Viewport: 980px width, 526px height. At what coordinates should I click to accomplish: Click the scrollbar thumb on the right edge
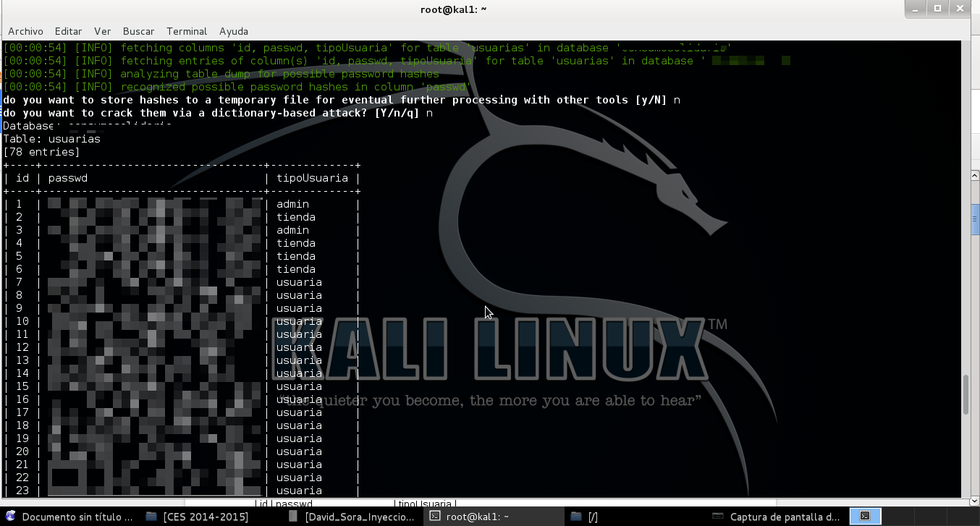[974, 217]
